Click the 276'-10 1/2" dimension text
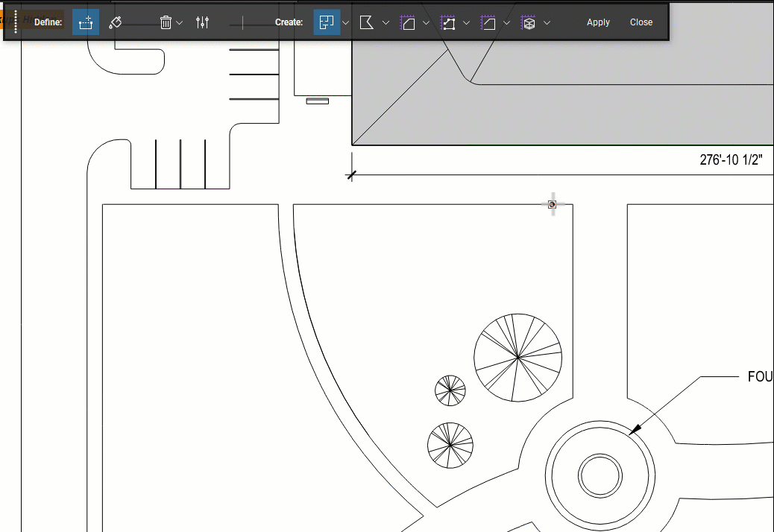The width and height of the screenshot is (774, 532). 730,160
